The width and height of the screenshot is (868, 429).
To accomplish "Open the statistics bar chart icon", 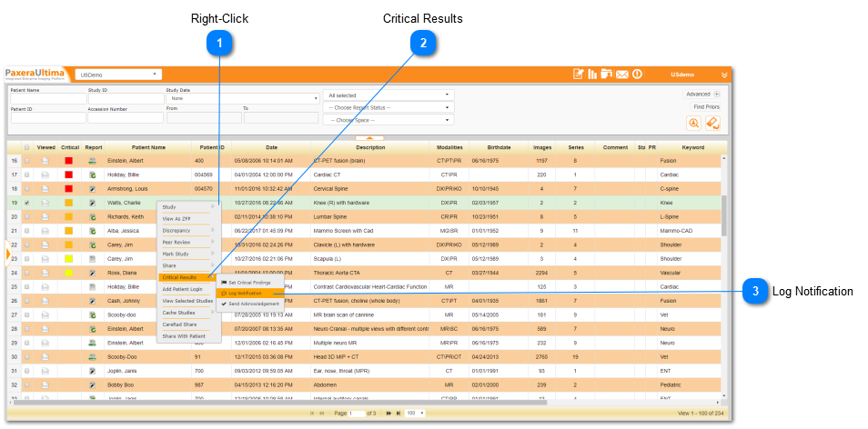I will pos(592,75).
